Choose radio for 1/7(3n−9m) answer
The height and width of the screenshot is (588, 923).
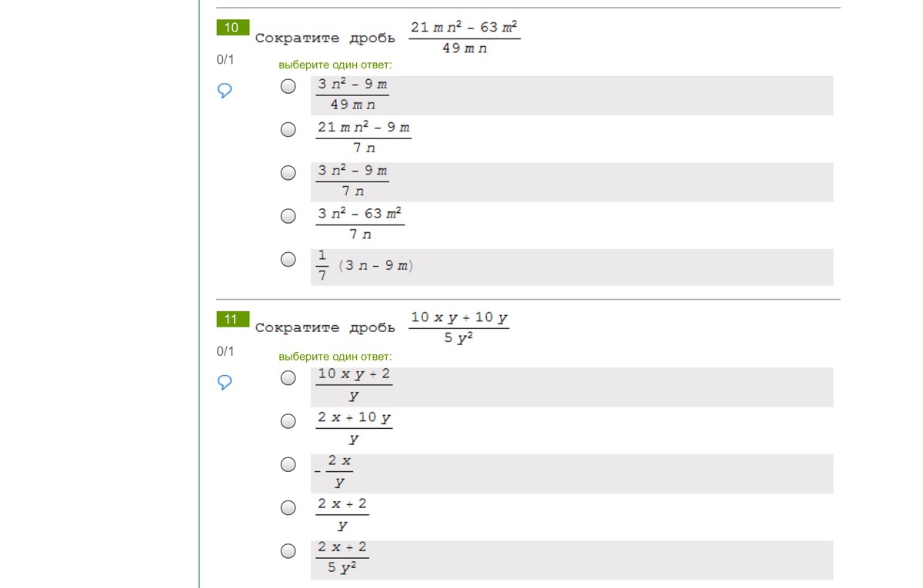(x=288, y=260)
